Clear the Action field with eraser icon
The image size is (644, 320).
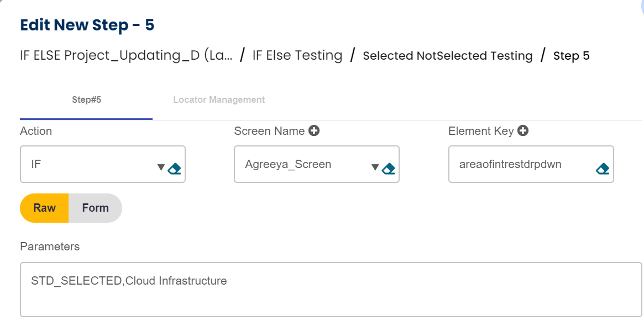point(175,168)
